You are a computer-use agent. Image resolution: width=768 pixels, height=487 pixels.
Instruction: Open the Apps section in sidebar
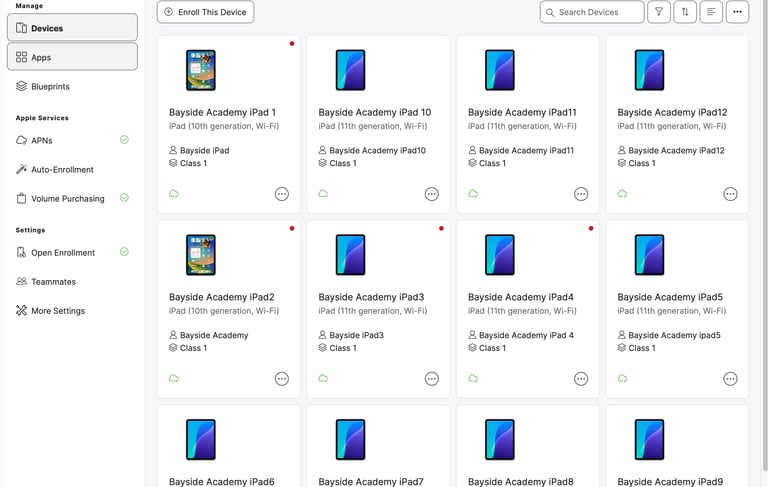point(72,57)
